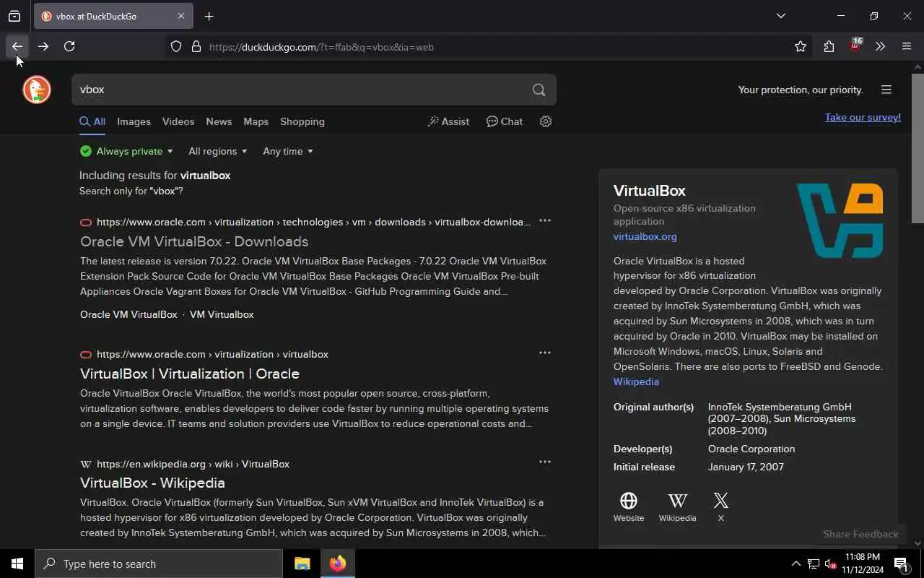This screenshot has width=924, height=578.
Task: Switch to the Maps tab
Action: point(256,121)
